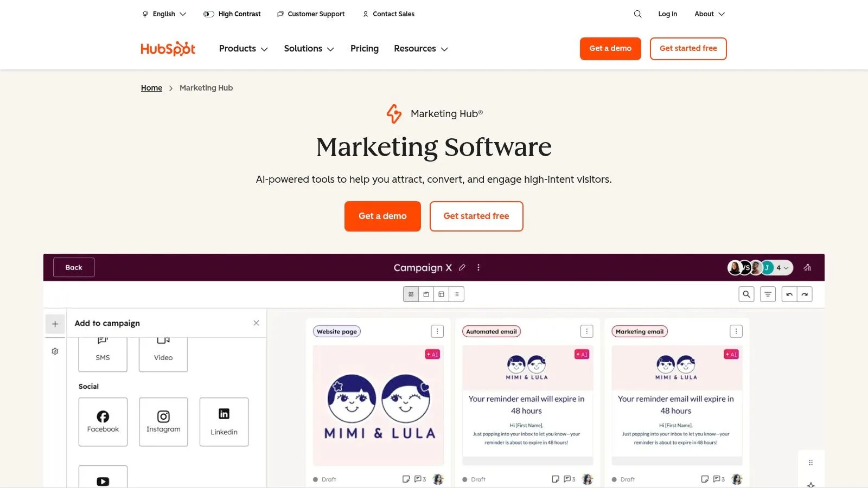Click the drag handle dots at right edge
The width and height of the screenshot is (868, 488).
tap(810, 463)
